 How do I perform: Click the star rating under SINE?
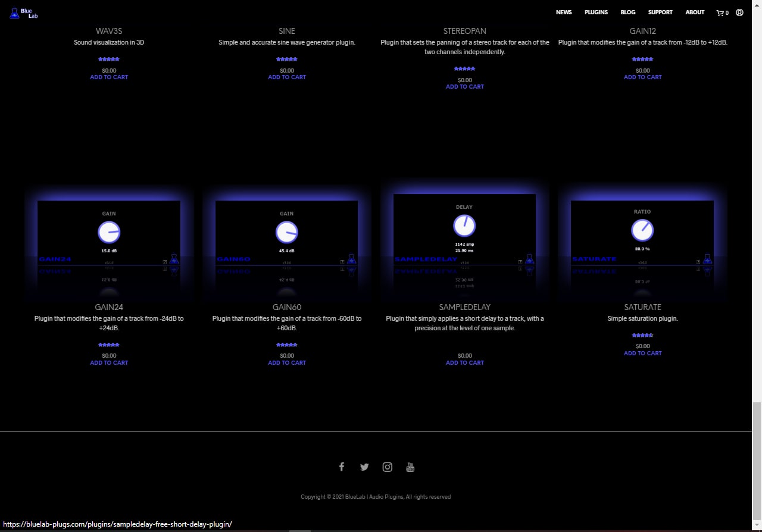pos(287,60)
